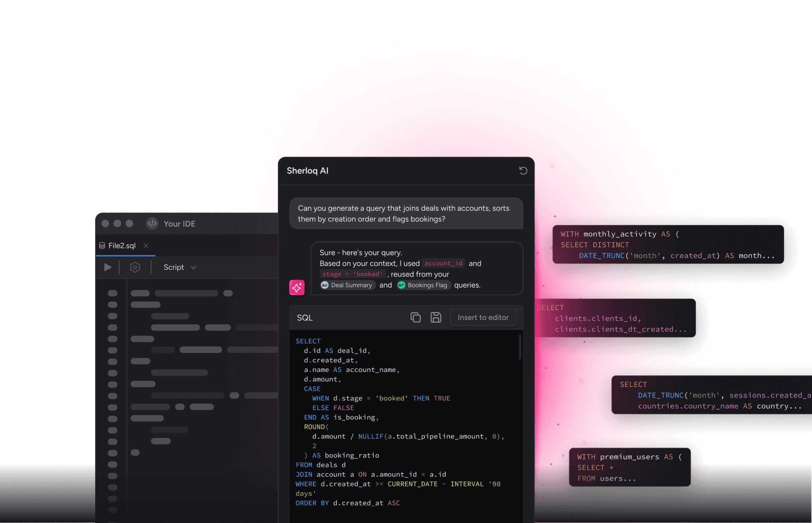Select the Run play icon in the IDE
Screen dimensions: 812x523
107,267
